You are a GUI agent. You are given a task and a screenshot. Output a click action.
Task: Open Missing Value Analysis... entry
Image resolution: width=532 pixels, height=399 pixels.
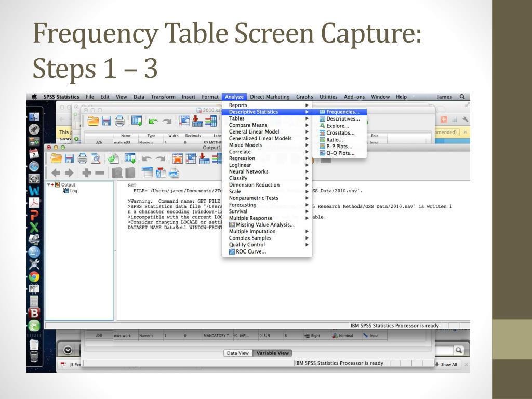pyautogui.click(x=267, y=224)
